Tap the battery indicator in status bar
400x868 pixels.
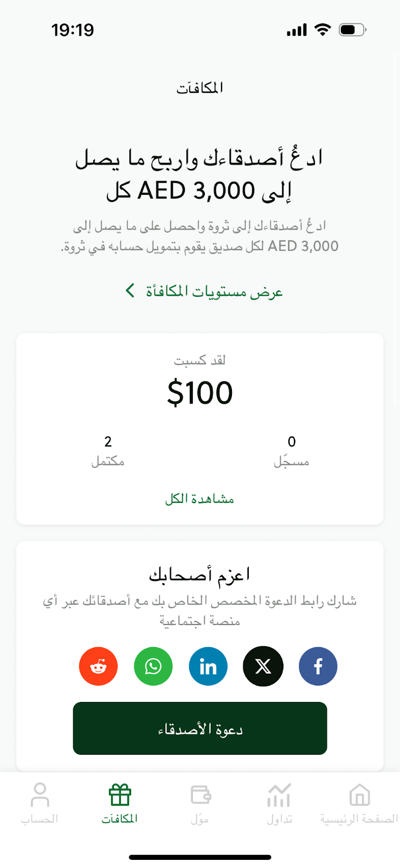(x=352, y=30)
